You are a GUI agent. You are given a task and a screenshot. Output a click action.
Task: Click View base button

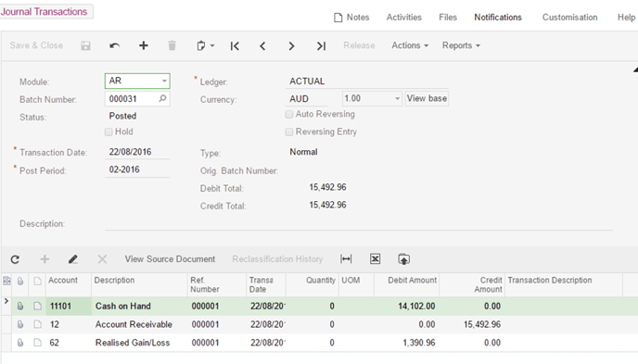tap(427, 98)
